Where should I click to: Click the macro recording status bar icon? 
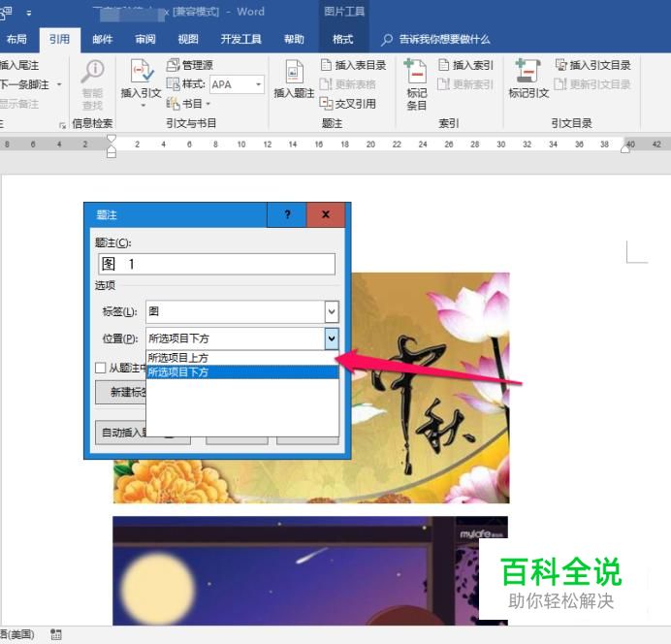pos(55,634)
